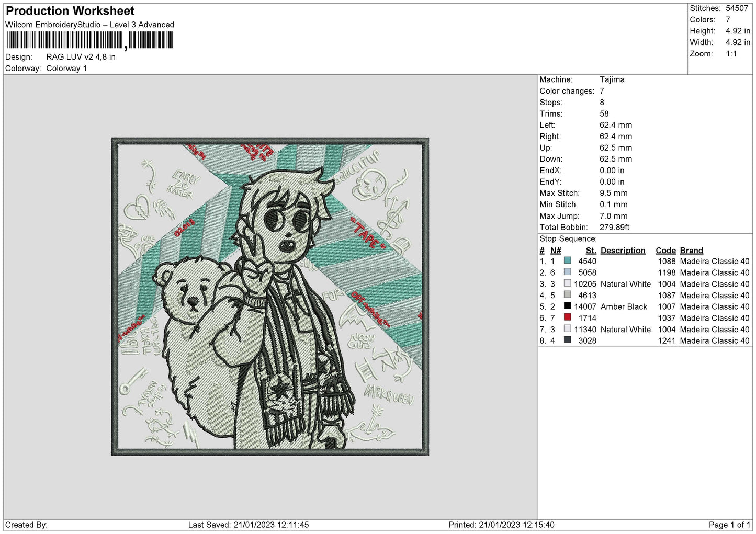Select the red thread swatch, code 1037

point(567,317)
